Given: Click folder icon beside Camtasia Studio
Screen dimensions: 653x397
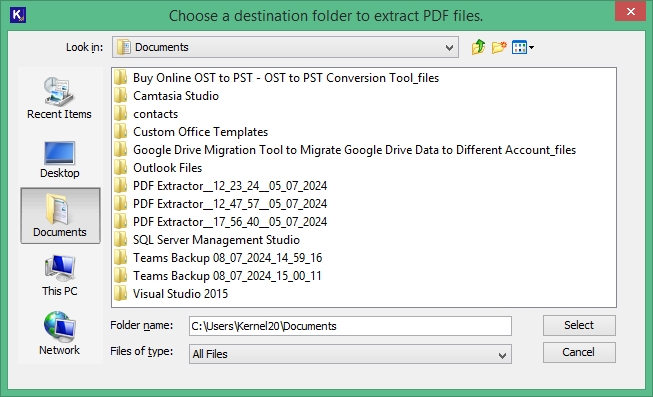Looking at the screenshot, I should click(x=120, y=96).
